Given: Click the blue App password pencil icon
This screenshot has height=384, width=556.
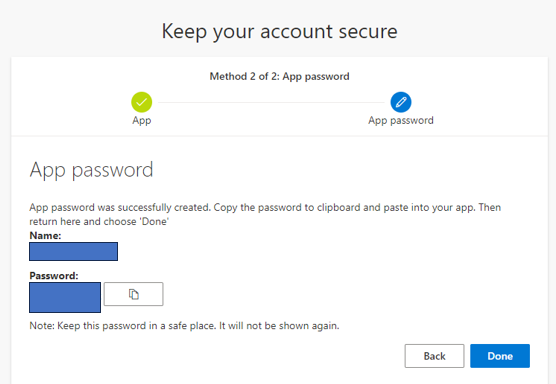Looking at the screenshot, I should pyautogui.click(x=401, y=102).
